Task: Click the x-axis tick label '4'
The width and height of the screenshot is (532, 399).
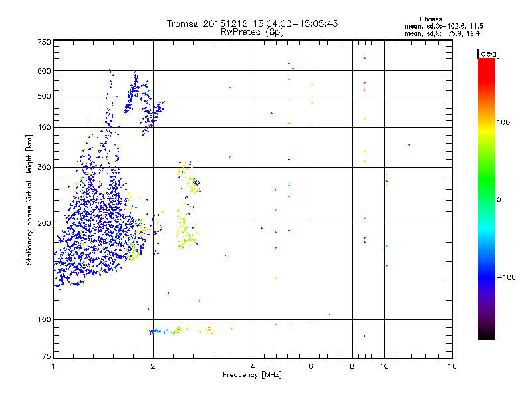Action: click(x=253, y=366)
